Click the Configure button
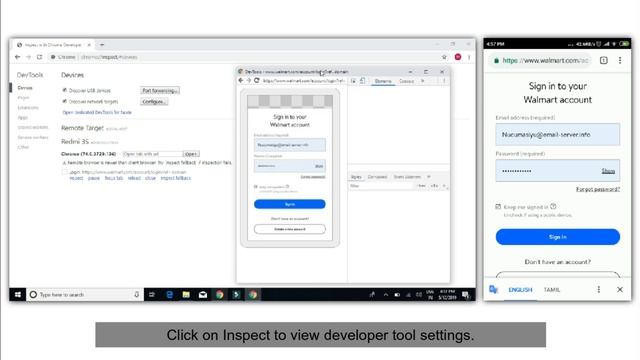Screen dimensions: 640x360 tap(154, 102)
